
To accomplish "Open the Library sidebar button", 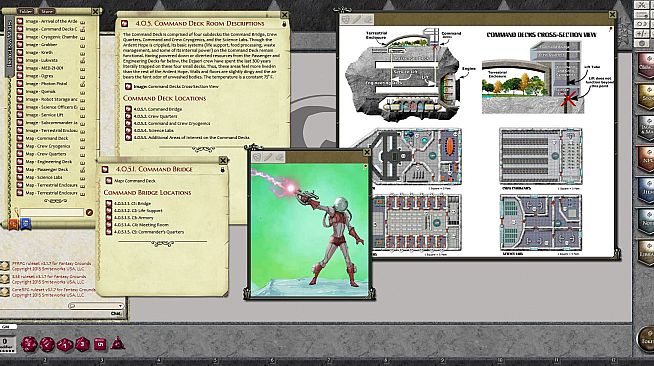I will 646,253.
